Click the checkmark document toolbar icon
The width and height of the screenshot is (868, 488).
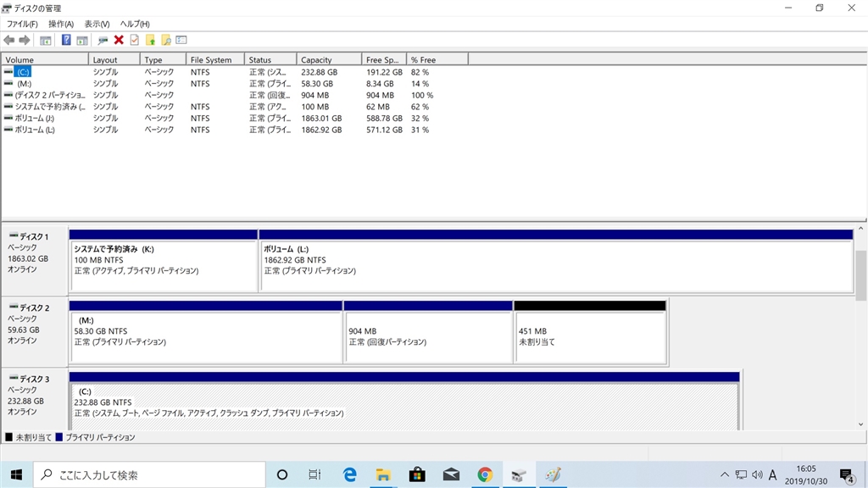point(135,40)
